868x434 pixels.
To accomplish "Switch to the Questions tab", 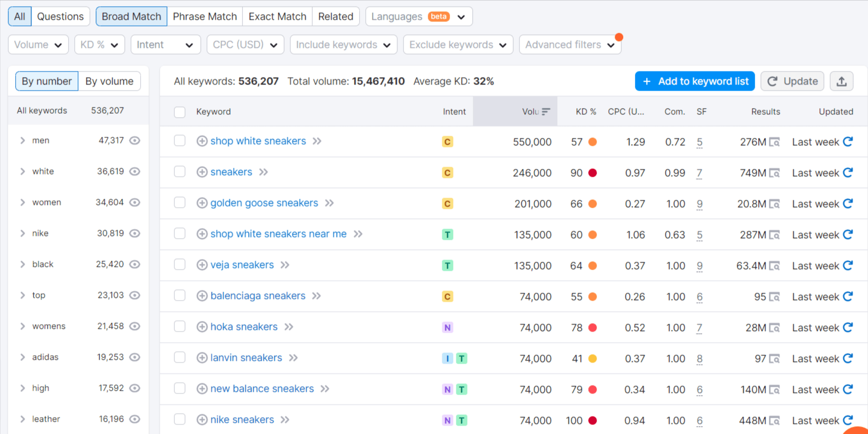I will click(x=60, y=16).
